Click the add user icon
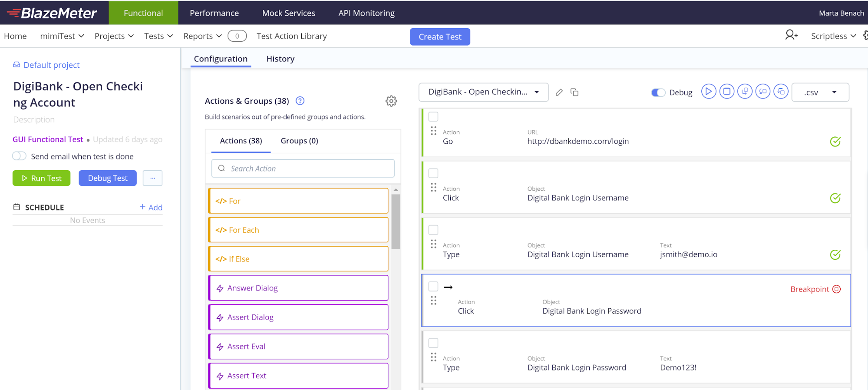The image size is (868, 390). (x=791, y=35)
